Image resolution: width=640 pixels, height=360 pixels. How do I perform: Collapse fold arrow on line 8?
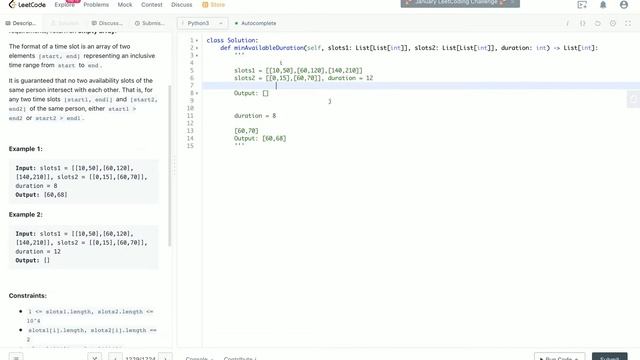pos(197,93)
